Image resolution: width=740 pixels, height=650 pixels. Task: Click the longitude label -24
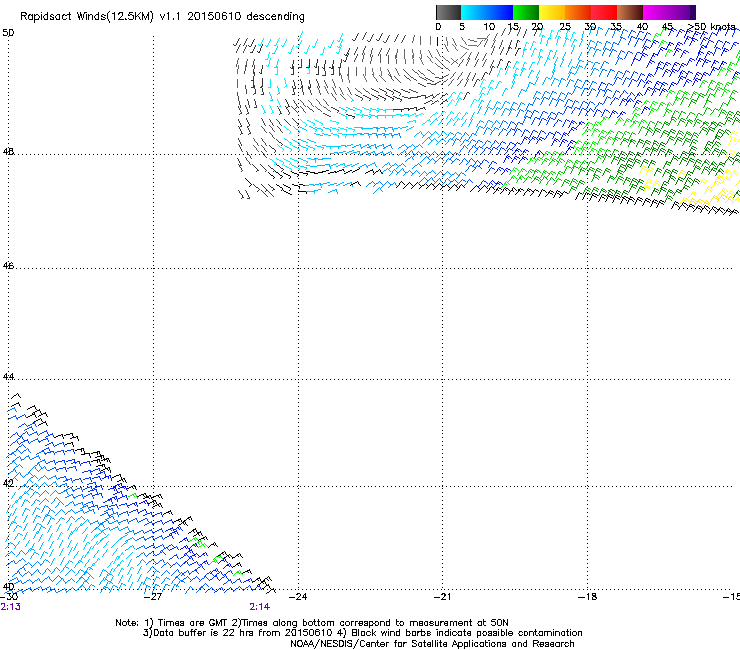[298, 597]
